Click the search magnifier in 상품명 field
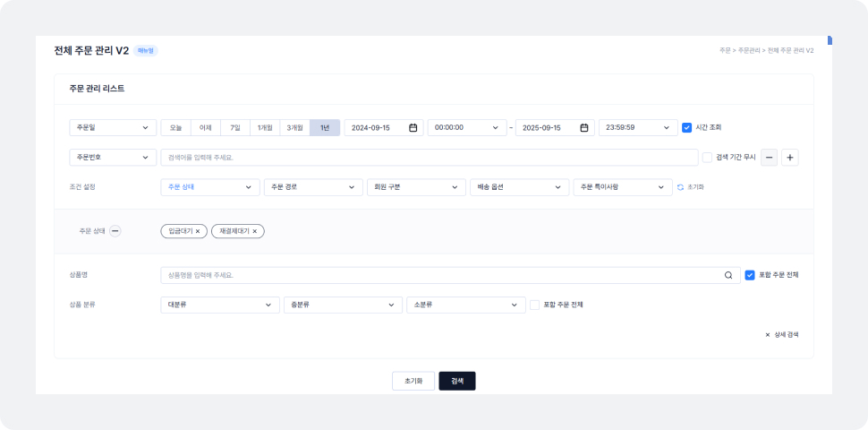Viewport: 868px width, 430px height. tap(728, 275)
